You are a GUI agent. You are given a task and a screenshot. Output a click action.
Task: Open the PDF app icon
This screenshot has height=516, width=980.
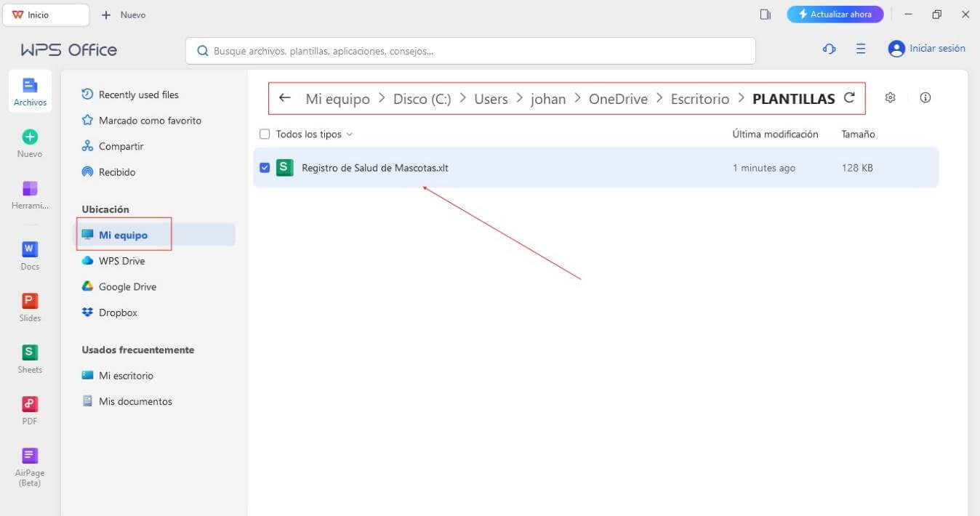tap(30, 404)
